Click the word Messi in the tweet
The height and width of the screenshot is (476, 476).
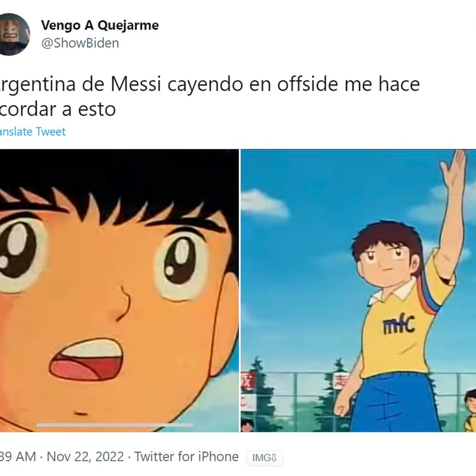click(x=136, y=84)
